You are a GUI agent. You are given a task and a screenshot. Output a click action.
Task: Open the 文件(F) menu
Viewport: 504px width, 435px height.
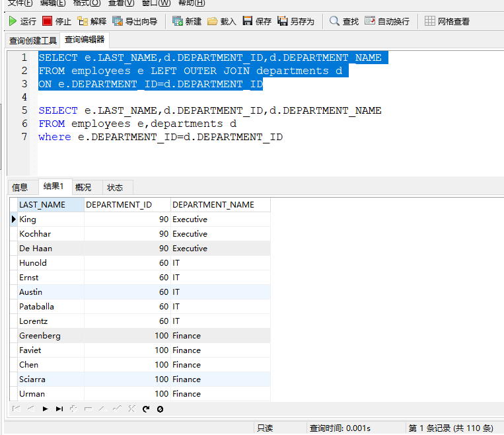pyautogui.click(x=20, y=3)
